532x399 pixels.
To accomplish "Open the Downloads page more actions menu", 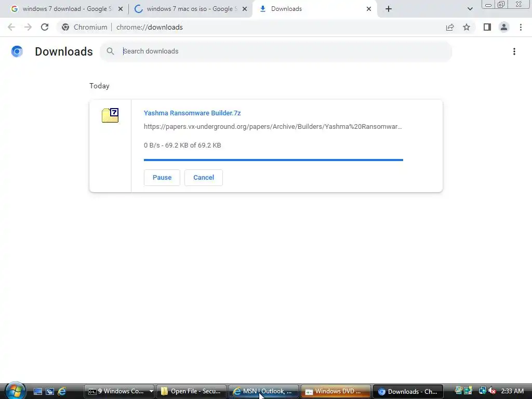I will 514,51.
